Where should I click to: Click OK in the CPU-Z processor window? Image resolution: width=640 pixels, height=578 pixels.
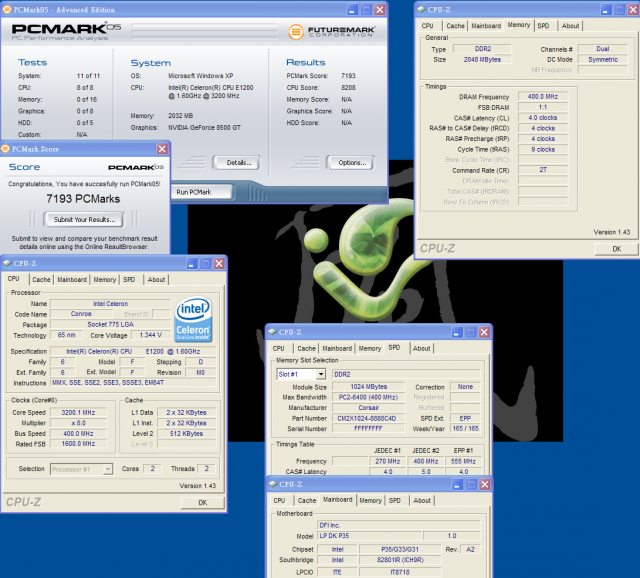click(x=203, y=502)
